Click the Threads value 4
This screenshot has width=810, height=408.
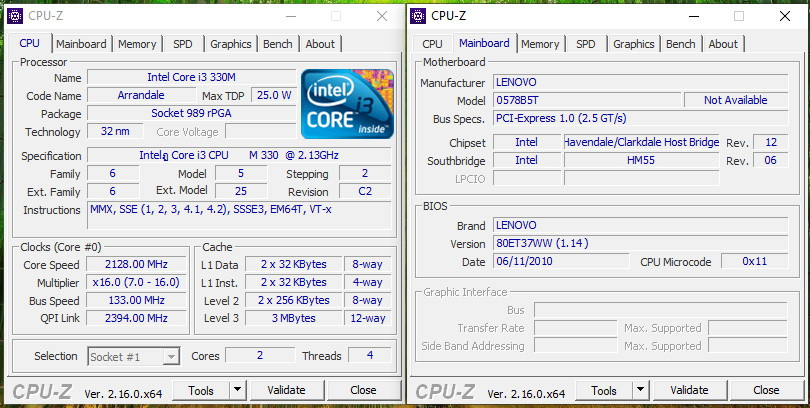click(370, 356)
